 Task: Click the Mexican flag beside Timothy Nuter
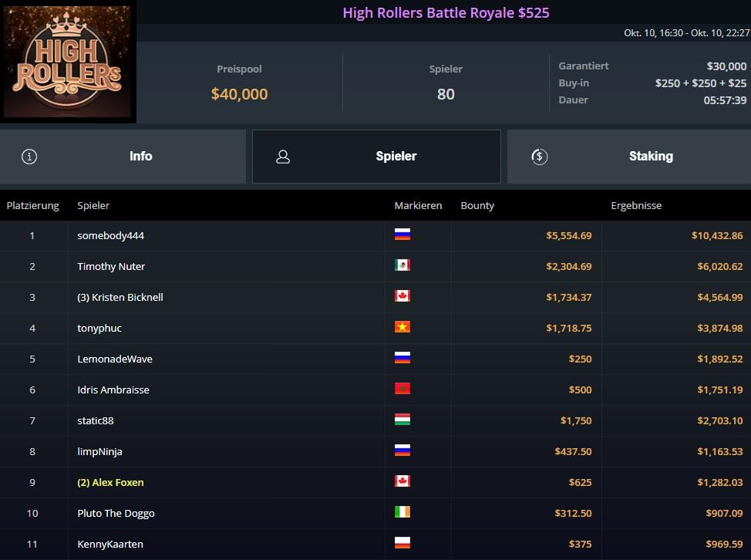pos(402,265)
